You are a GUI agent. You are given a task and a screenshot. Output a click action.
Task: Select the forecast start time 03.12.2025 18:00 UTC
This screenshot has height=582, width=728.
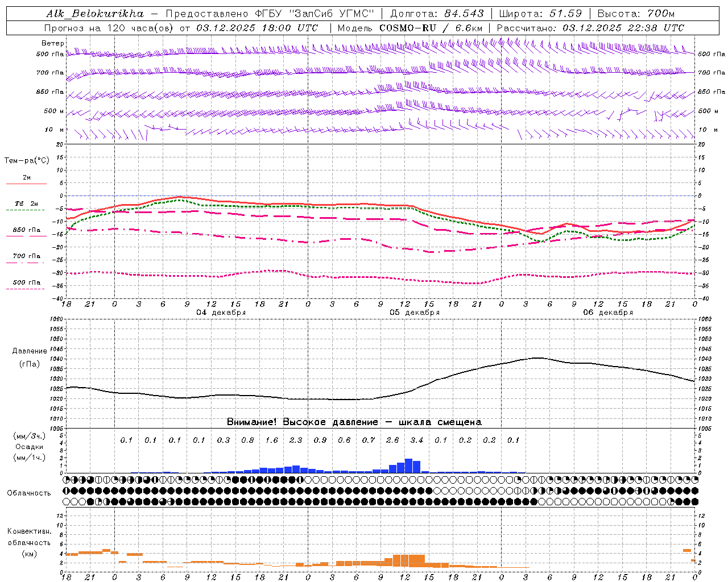[x=257, y=28]
